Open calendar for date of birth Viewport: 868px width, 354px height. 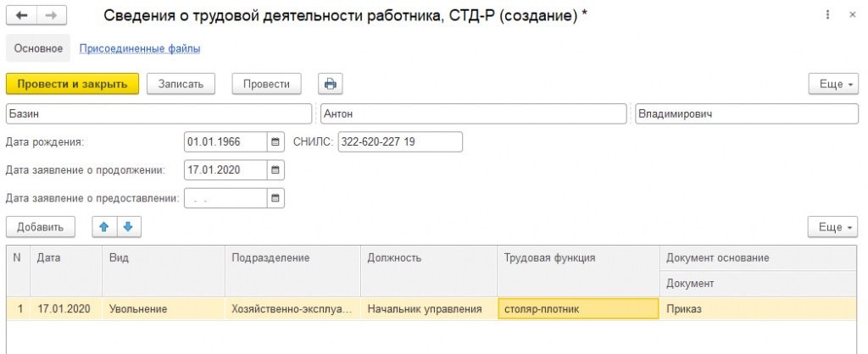(x=275, y=141)
